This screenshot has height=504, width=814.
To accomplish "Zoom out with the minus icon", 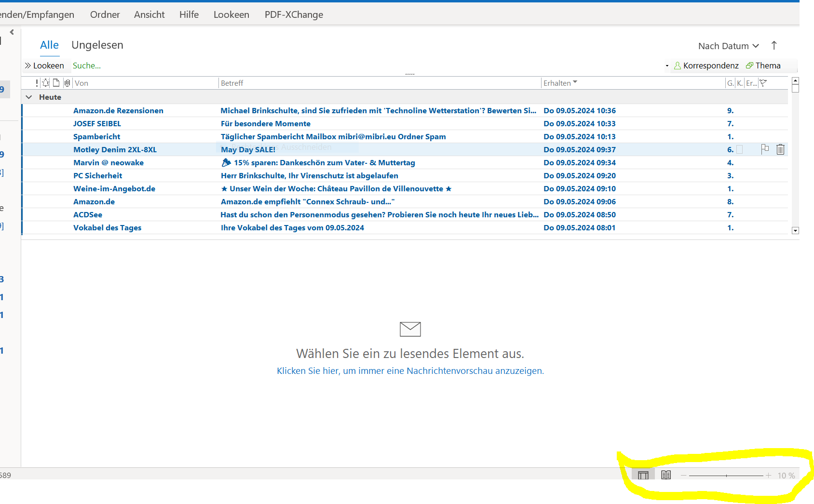I will click(683, 476).
